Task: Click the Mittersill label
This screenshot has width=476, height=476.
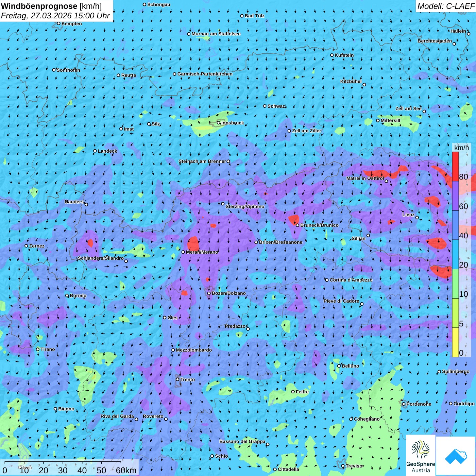Action: (x=390, y=120)
